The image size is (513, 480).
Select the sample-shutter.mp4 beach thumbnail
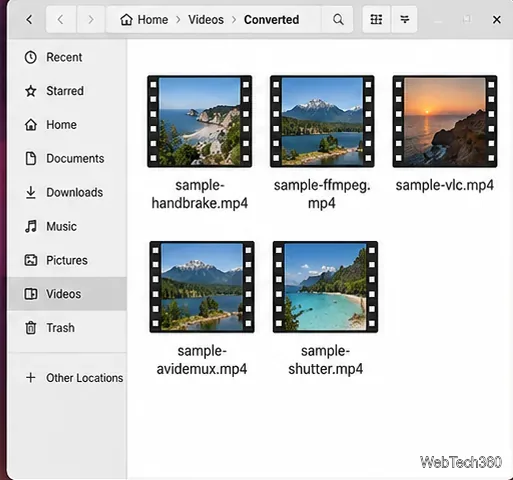click(325, 287)
